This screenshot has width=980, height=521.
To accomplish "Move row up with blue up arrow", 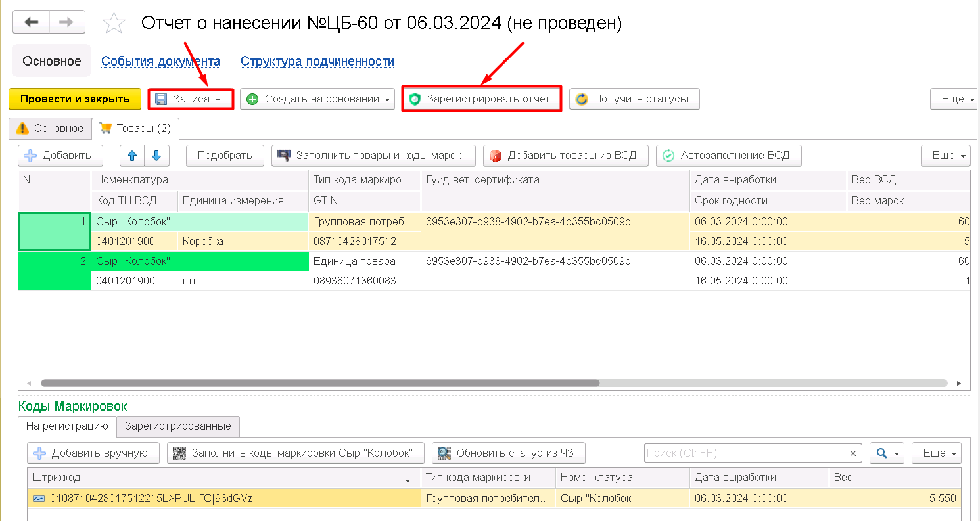I will (132, 156).
